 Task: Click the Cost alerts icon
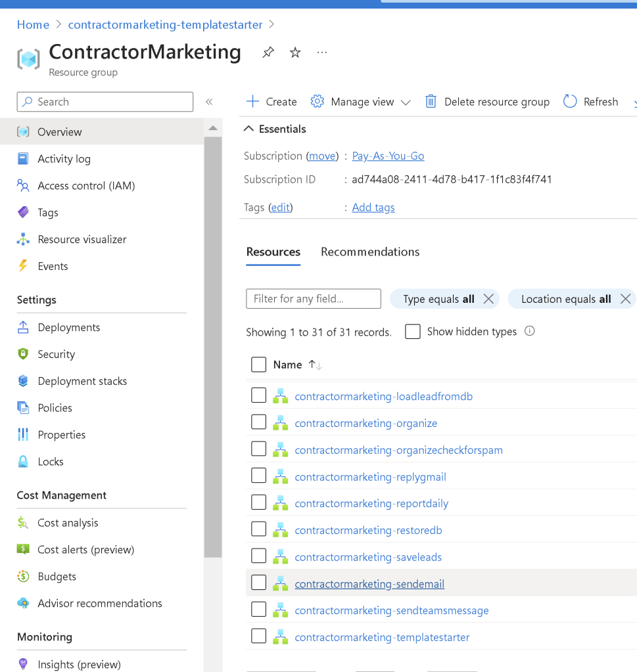pyautogui.click(x=23, y=549)
